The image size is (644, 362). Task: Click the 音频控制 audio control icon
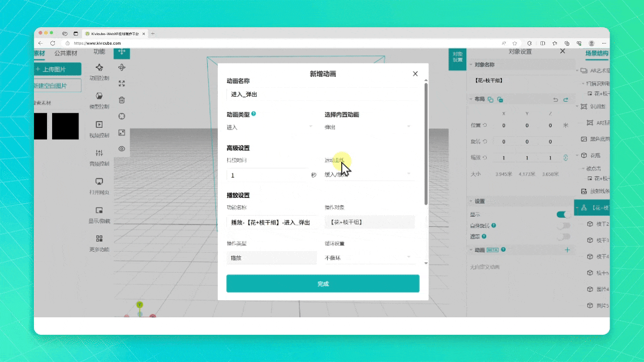[100, 153]
